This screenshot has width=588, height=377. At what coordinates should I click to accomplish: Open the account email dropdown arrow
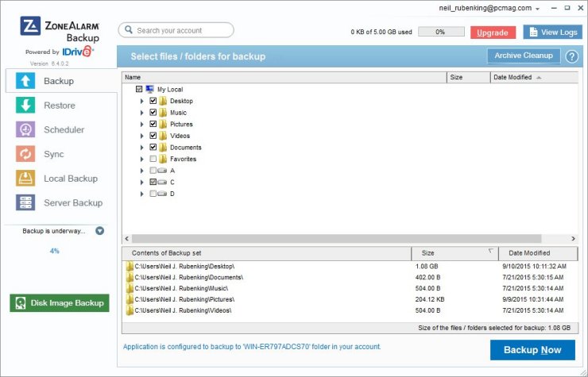(538, 9)
